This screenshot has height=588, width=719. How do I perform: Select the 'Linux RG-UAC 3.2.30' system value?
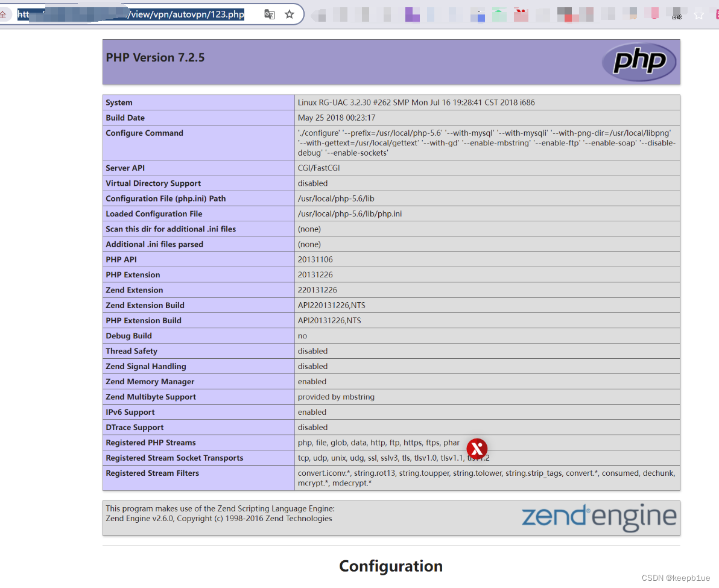(416, 103)
